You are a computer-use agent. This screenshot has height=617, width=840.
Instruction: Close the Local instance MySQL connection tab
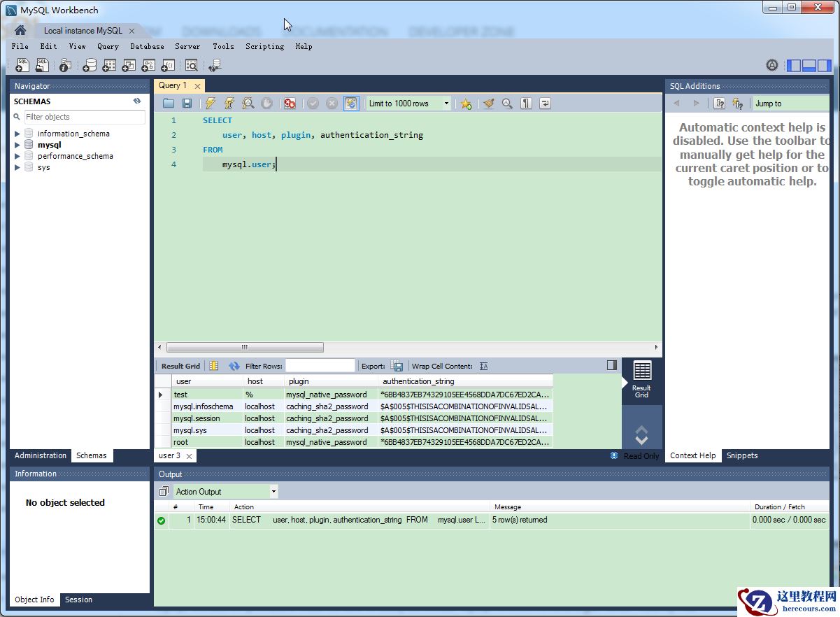[x=131, y=31]
